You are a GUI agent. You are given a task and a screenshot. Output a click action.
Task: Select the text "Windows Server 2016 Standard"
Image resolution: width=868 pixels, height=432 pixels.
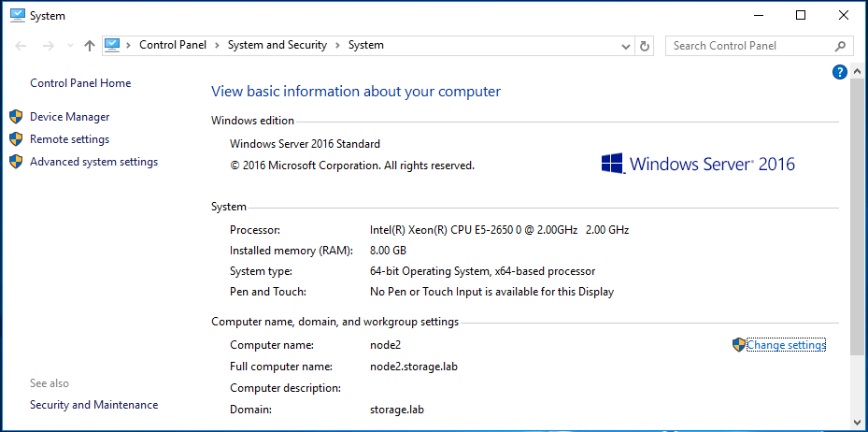click(305, 144)
